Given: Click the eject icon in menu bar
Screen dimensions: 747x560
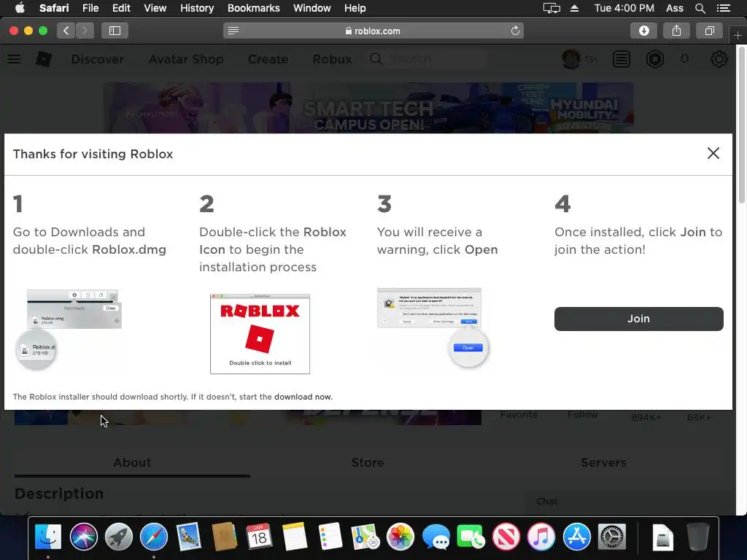Looking at the screenshot, I should pos(575,8).
